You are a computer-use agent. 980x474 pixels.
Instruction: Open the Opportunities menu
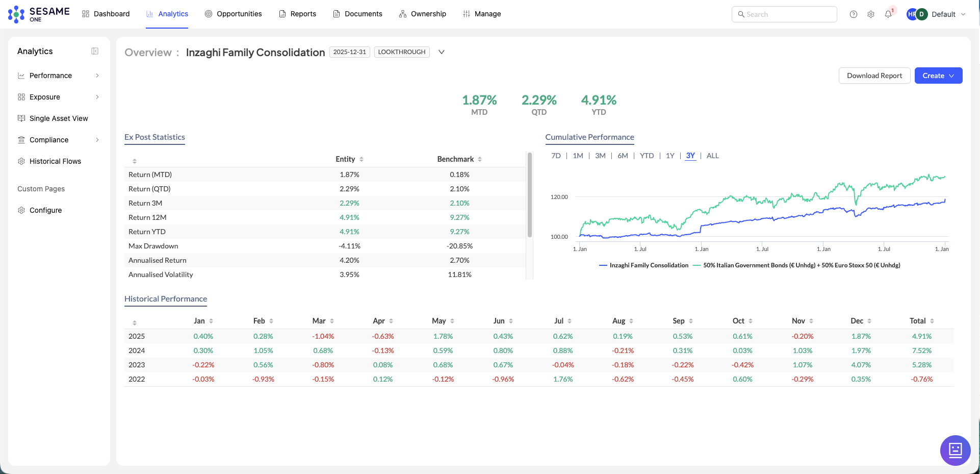tap(234, 14)
